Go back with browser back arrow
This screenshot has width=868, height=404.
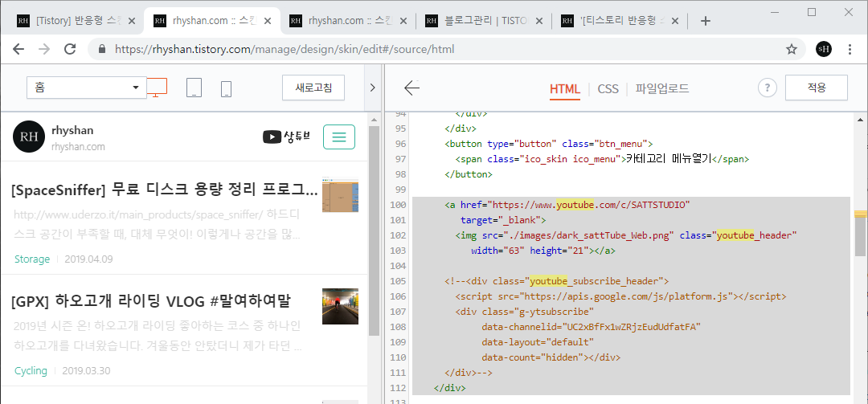[x=18, y=49]
